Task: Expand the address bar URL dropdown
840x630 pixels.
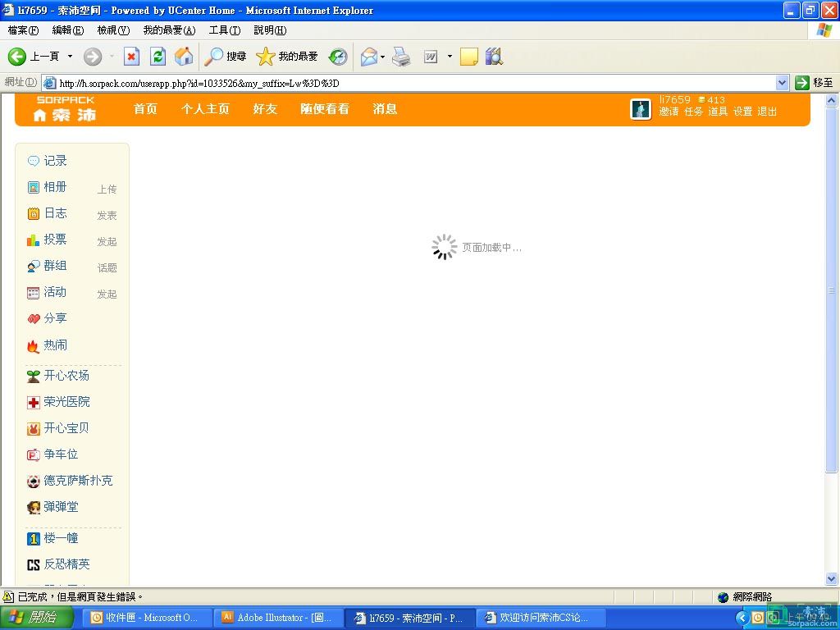Action: (782, 83)
